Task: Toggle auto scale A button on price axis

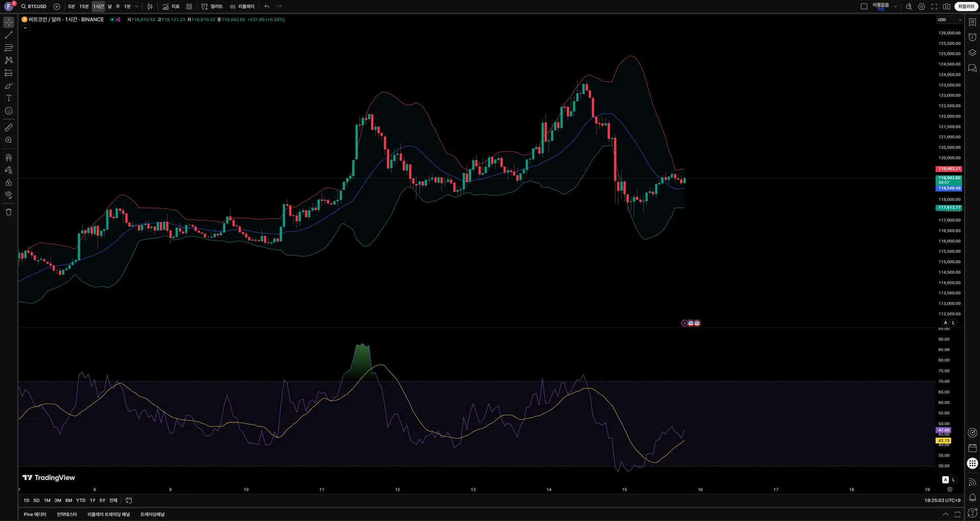Action: tap(946, 323)
